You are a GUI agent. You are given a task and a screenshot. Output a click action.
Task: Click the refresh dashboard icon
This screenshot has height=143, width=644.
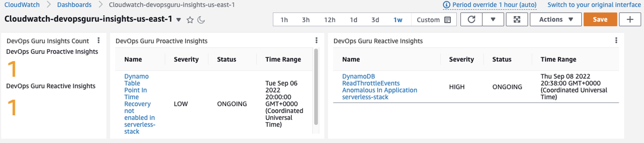tap(471, 20)
